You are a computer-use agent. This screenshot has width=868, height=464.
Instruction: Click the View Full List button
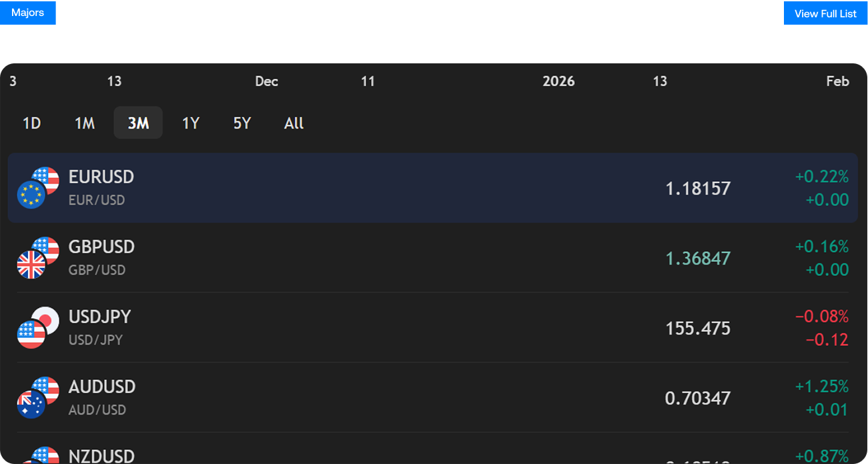tap(825, 13)
